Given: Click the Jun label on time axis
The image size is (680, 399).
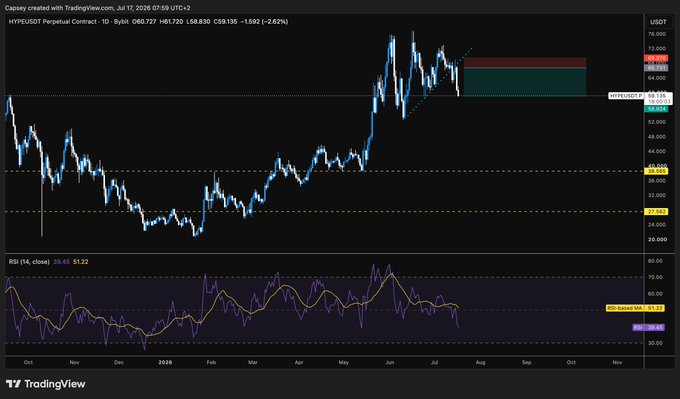Looking at the screenshot, I should (x=389, y=362).
